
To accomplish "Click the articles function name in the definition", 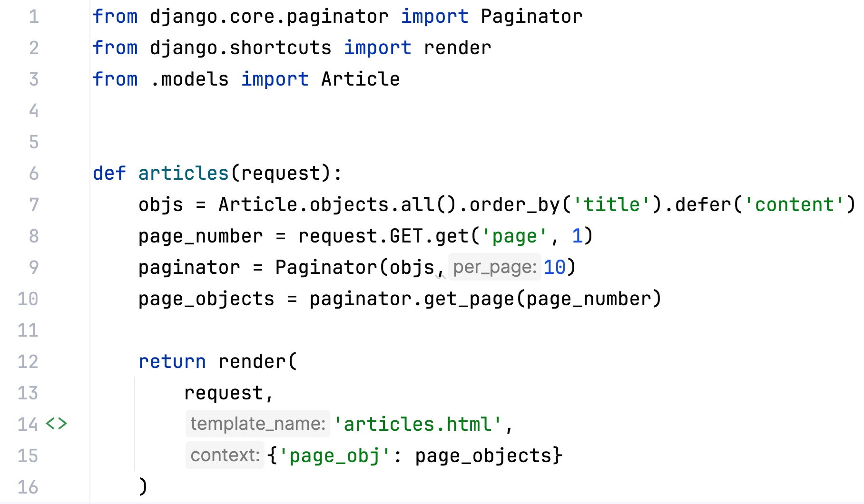I will coord(184,174).
